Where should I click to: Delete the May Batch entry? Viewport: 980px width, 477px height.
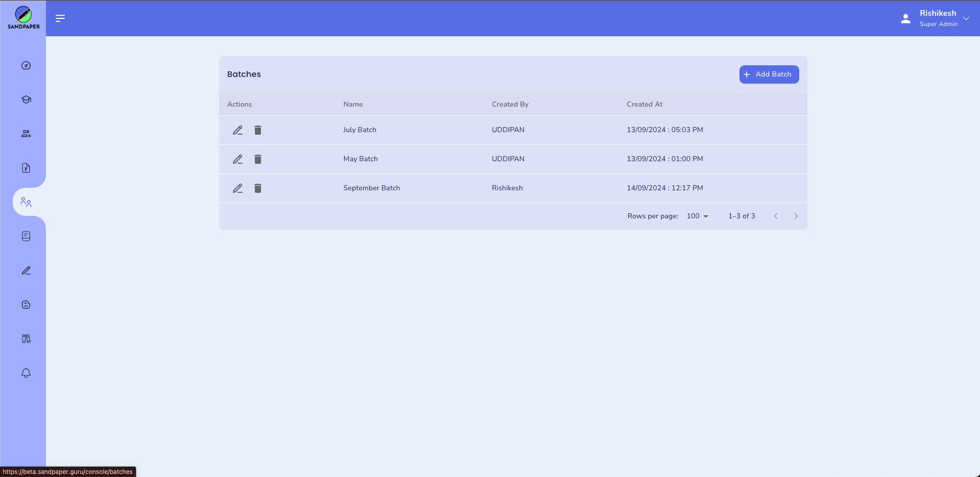click(x=258, y=159)
